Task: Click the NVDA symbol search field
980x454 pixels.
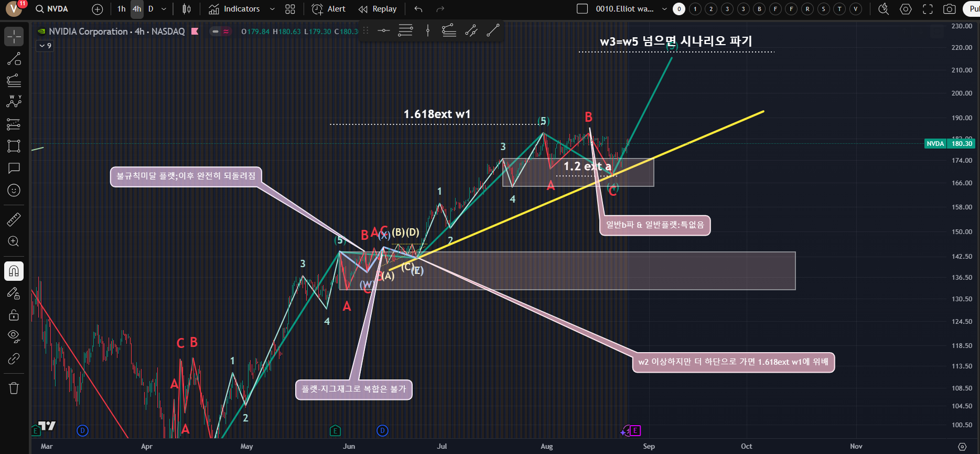Action: click(52, 9)
